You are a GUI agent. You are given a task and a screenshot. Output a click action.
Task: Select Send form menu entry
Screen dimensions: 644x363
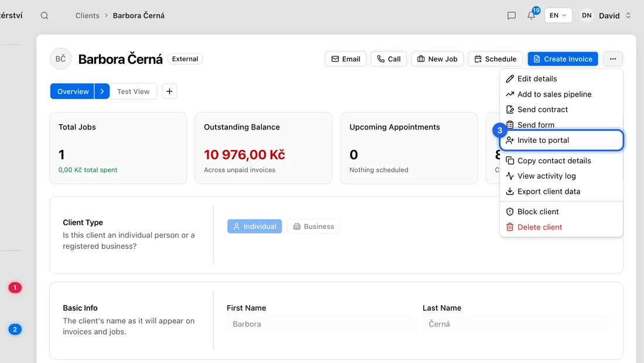coord(561,125)
